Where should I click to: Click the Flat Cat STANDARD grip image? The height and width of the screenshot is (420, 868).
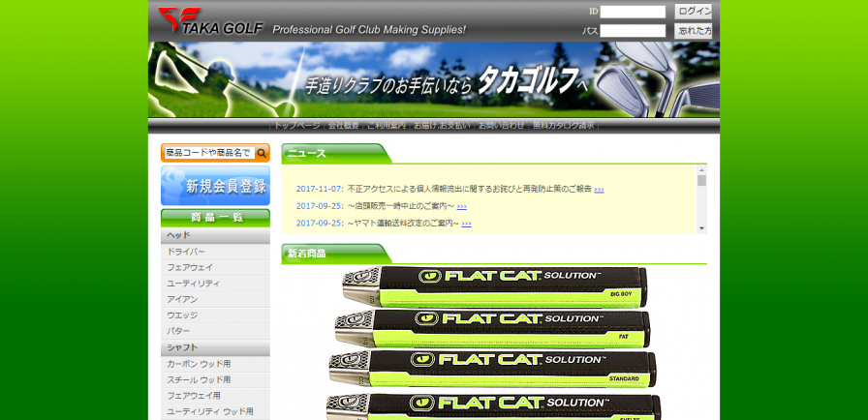[492, 369]
